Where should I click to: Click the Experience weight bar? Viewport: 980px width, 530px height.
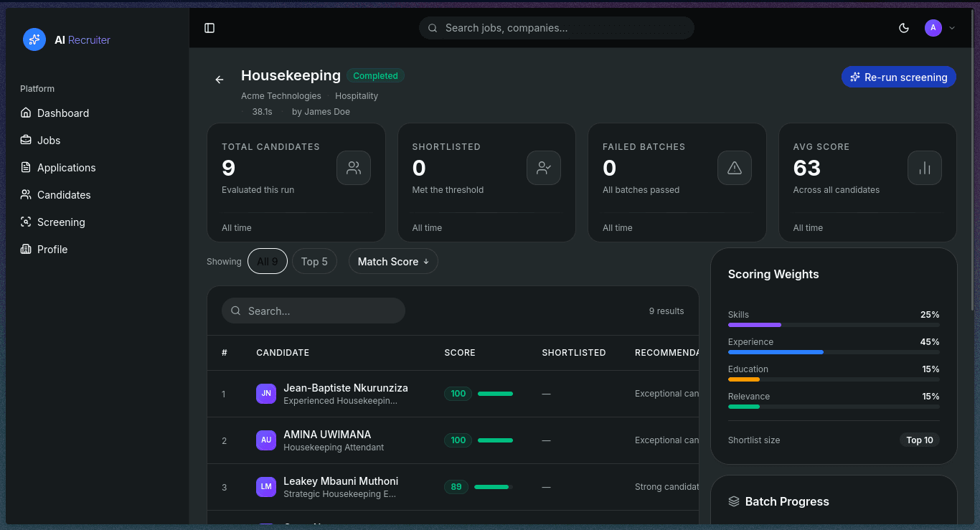834,352
